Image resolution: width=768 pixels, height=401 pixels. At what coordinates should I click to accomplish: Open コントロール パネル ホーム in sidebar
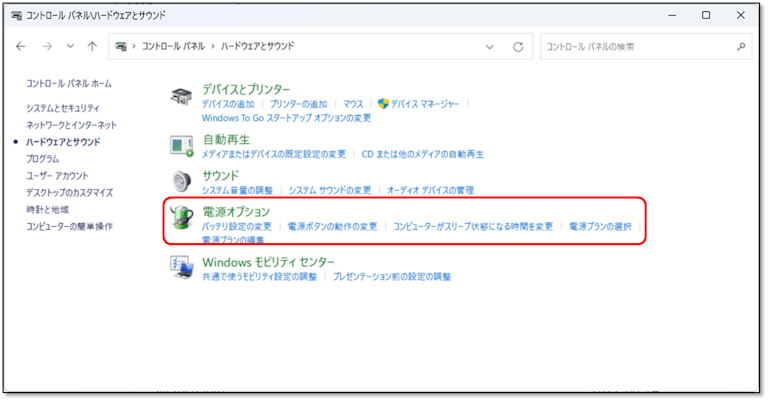(x=69, y=84)
